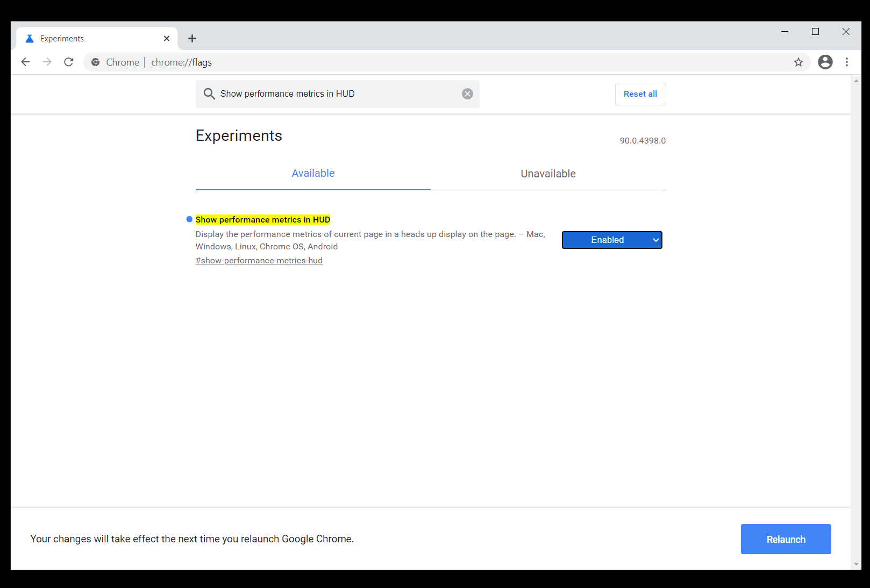Screen dimensions: 870x588
Task: Click the search magnifier in the flags search box
Action: [x=209, y=94]
